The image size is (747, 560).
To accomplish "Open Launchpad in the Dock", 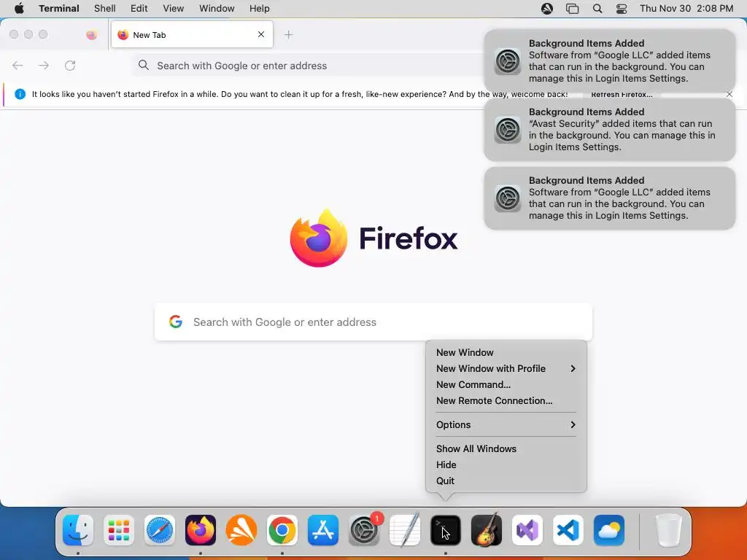I will [x=119, y=530].
